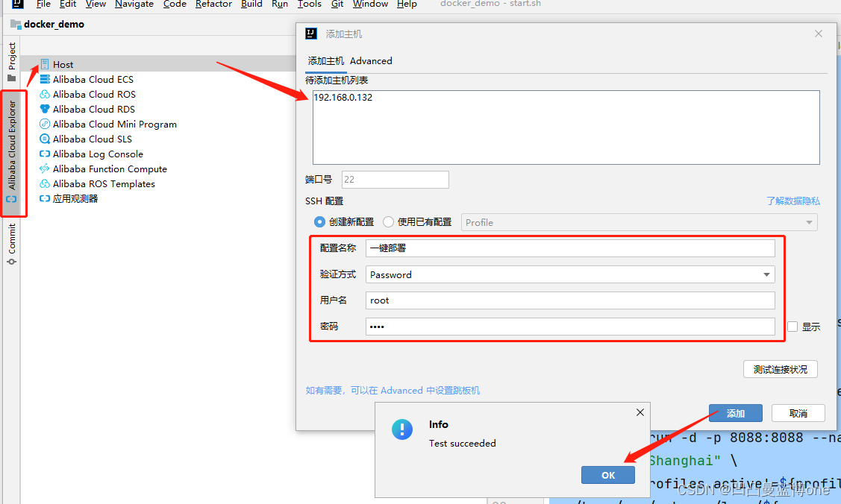Open the Git menu

tap(337, 4)
